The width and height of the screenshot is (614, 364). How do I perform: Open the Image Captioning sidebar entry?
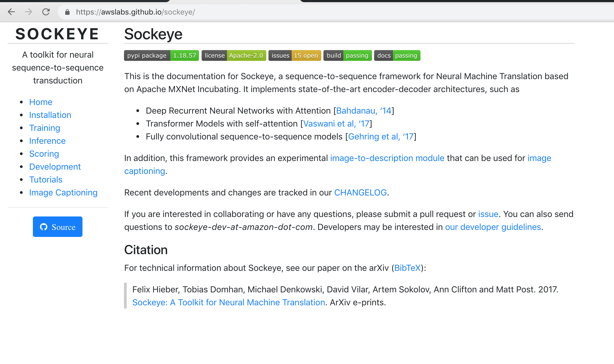(63, 192)
